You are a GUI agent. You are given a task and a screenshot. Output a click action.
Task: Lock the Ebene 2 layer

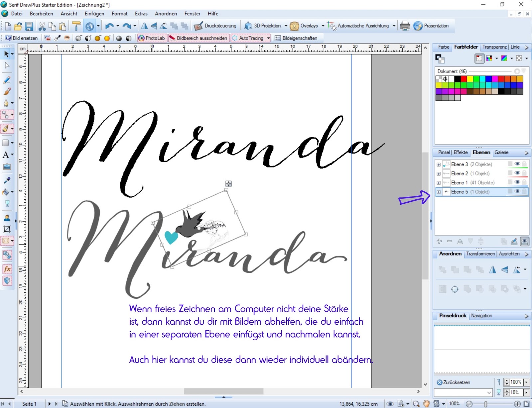click(524, 173)
